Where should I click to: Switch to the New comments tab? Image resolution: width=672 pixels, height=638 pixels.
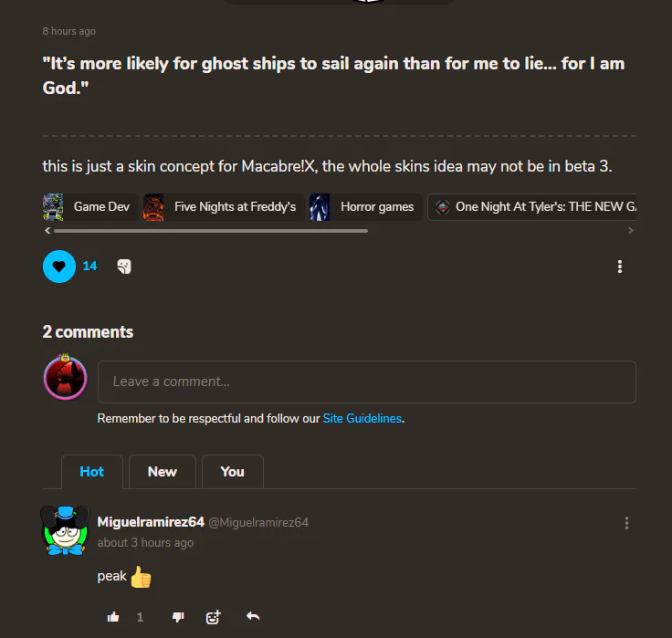pyautogui.click(x=162, y=471)
